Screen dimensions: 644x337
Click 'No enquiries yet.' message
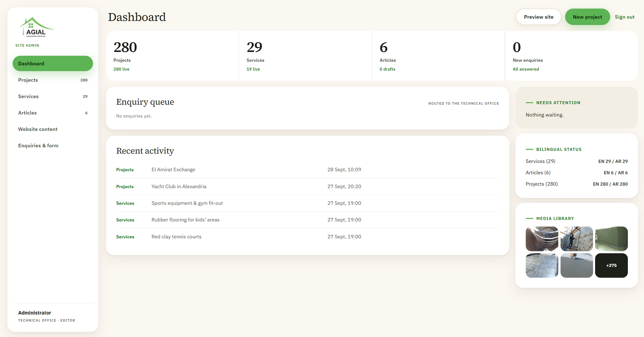pyautogui.click(x=134, y=116)
